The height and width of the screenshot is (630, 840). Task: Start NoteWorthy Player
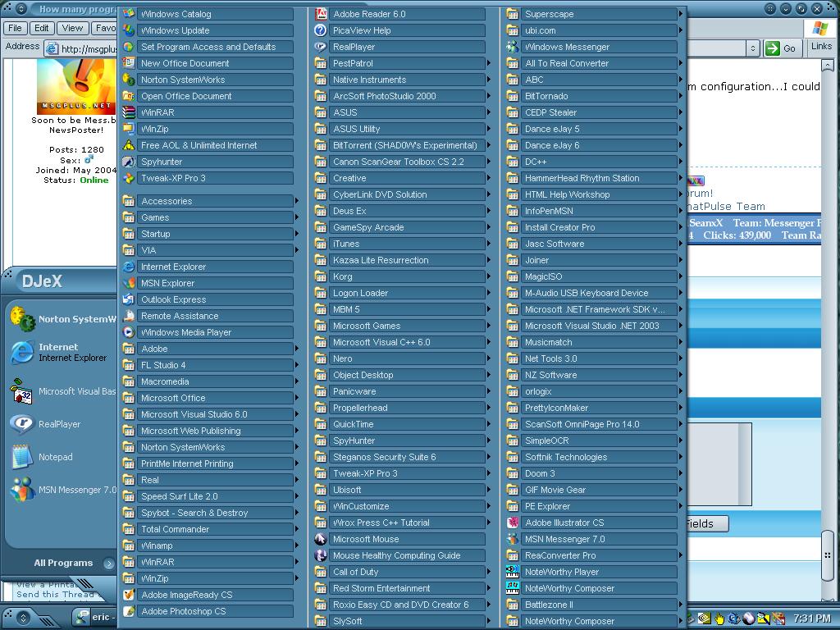click(592, 572)
